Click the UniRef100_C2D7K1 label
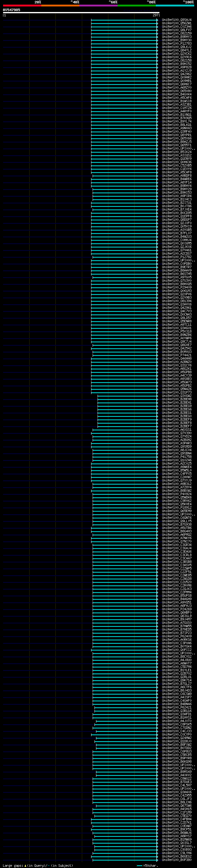Image resolution: width=197 pixels, height=868 pixels. pos(176,822)
